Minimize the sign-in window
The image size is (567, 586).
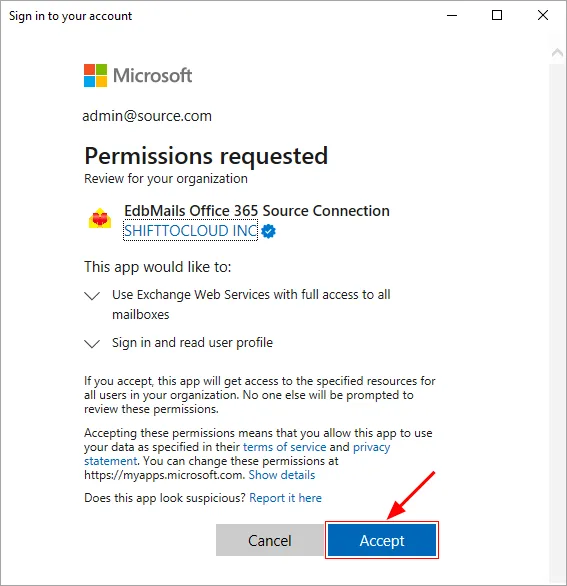[x=452, y=16]
